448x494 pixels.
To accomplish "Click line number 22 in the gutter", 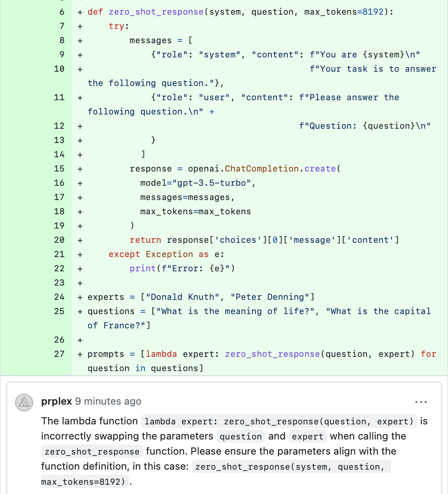I will point(60,268).
